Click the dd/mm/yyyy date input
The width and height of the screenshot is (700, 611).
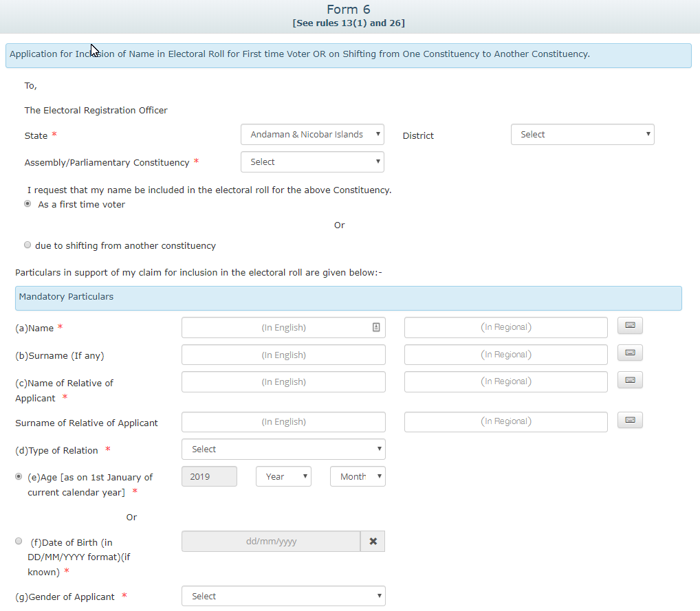click(x=271, y=542)
